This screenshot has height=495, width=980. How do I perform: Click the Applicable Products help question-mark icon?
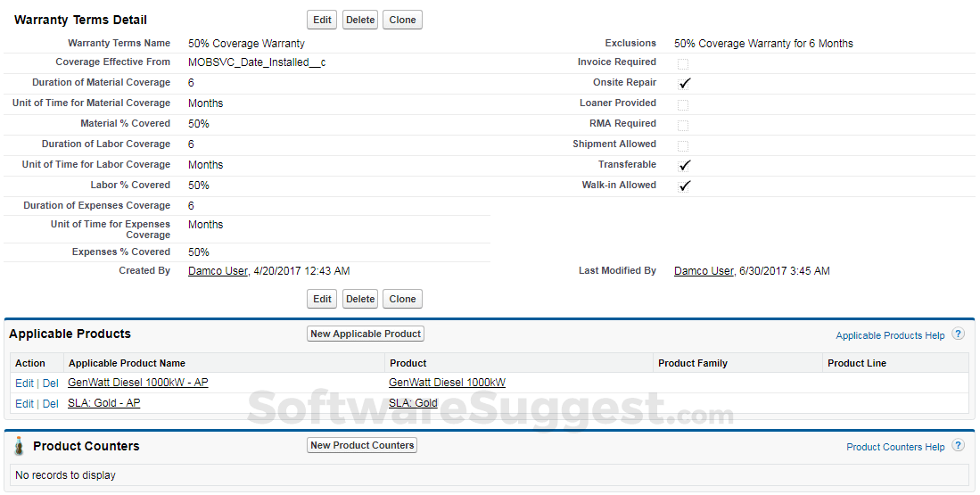coord(958,334)
